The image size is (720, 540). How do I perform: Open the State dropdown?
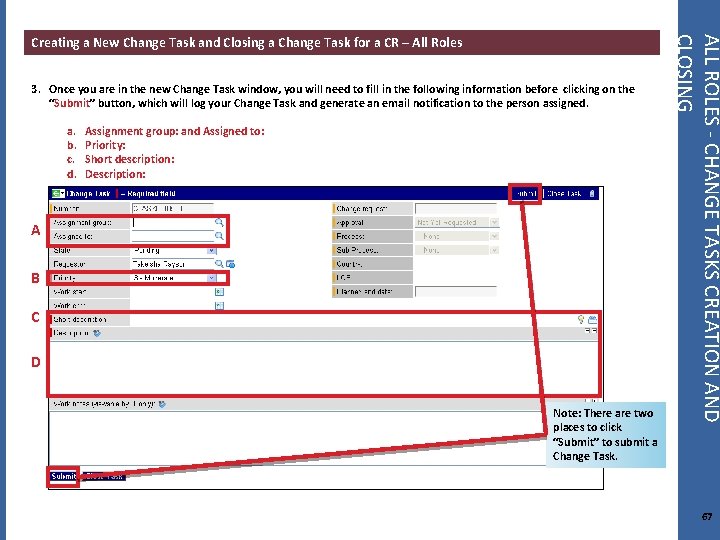pos(211,250)
